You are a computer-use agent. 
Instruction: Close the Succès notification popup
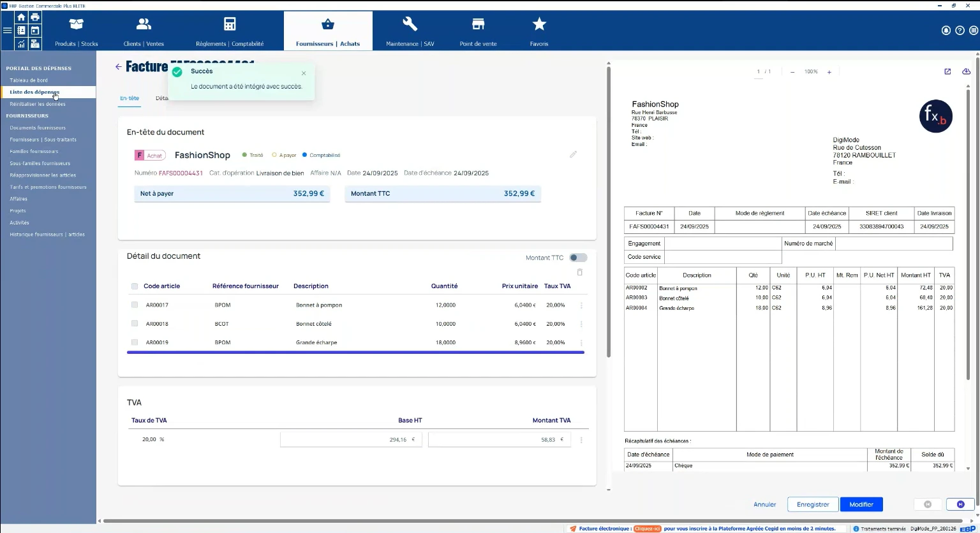pyautogui.click(x=304, y=73)
